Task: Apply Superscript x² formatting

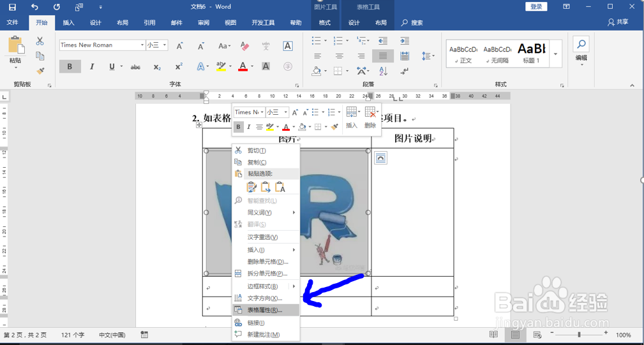Action: [179, 66]
